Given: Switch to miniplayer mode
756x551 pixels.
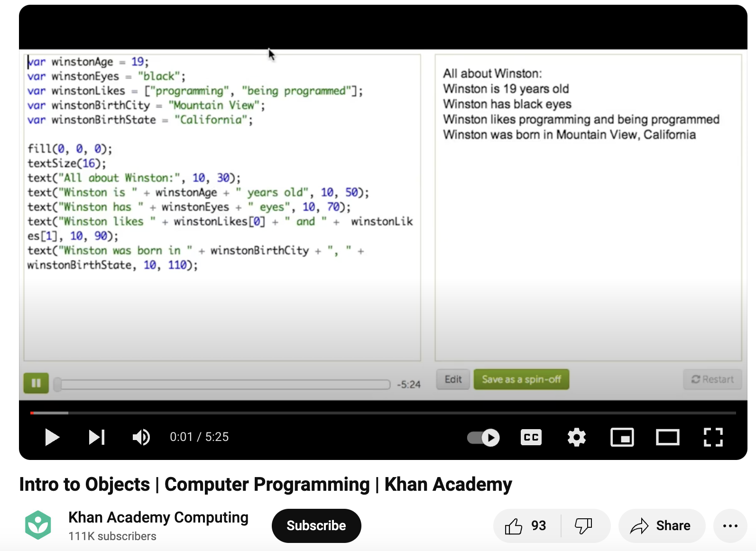Looking at the screenshot, I should (622, 437).
